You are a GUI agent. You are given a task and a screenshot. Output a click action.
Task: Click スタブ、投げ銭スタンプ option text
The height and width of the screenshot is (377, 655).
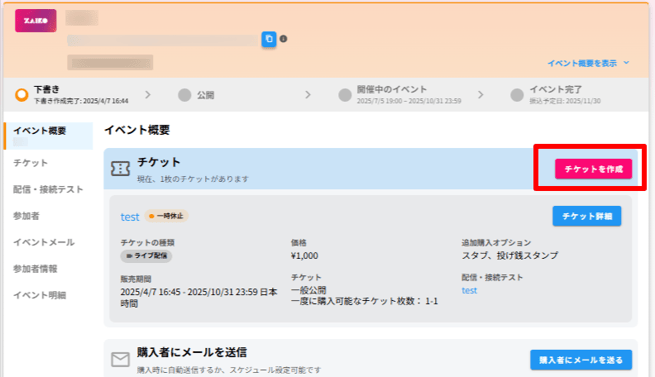click(x=510, y=255)
